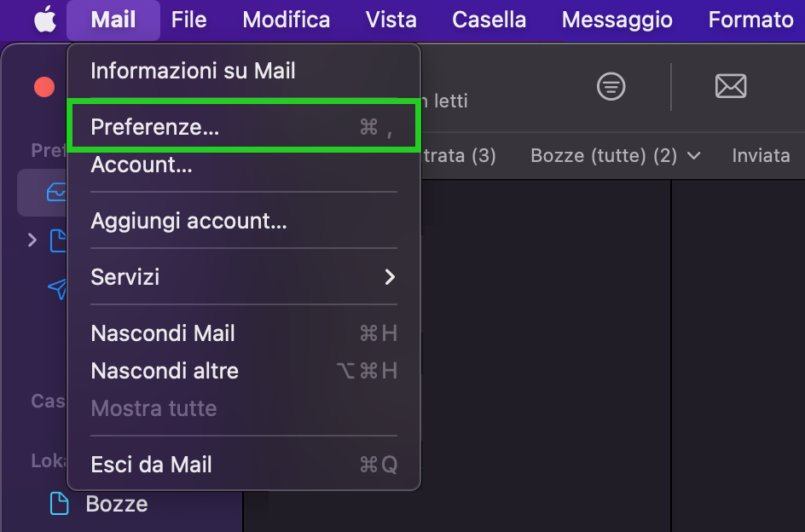Choose Nascondi Mail from menu
This screenshot has width=805, height=532.
(x=244, y=333)
